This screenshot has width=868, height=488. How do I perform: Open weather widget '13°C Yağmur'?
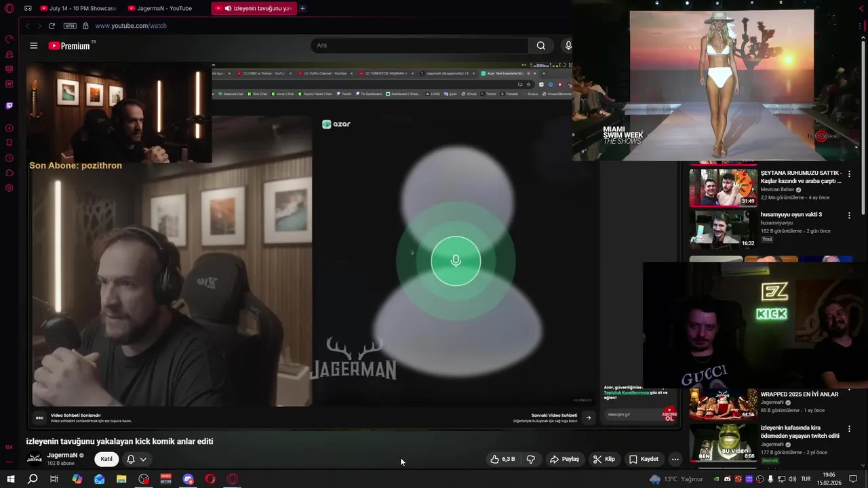(x=675, y=479)
